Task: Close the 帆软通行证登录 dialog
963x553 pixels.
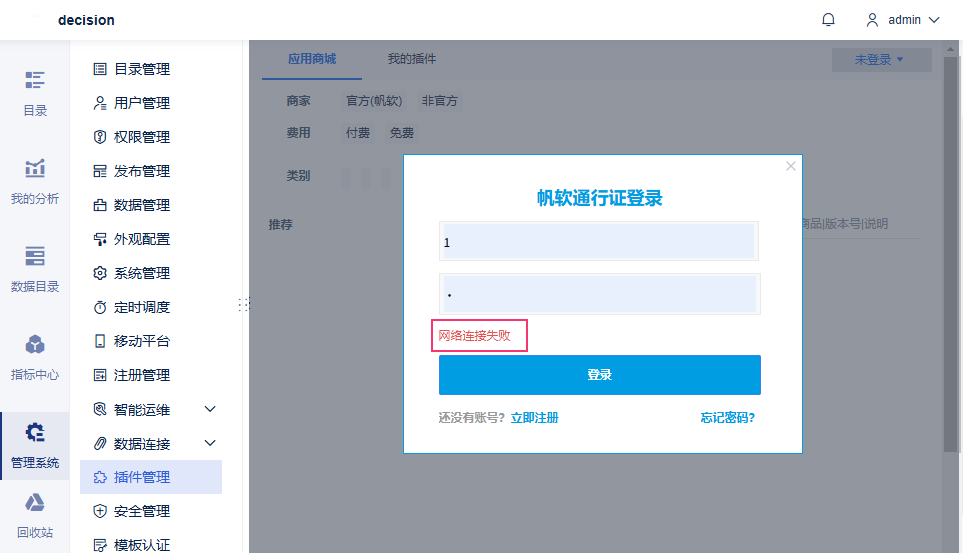Action: [x=790, y=166]
